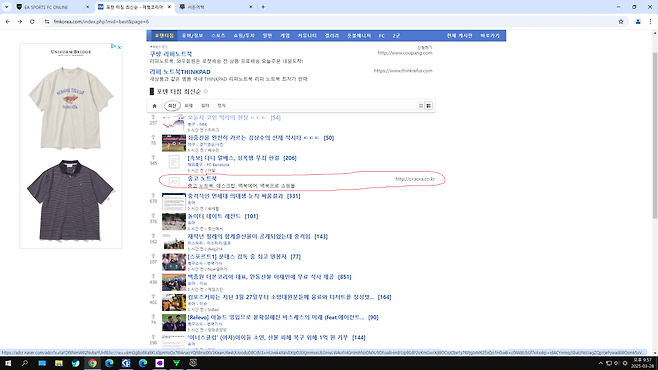This screenshot has width=658, height=370.
Task: Open the [Relevo] post with [90] comments
Action: (x=283, y=318)
